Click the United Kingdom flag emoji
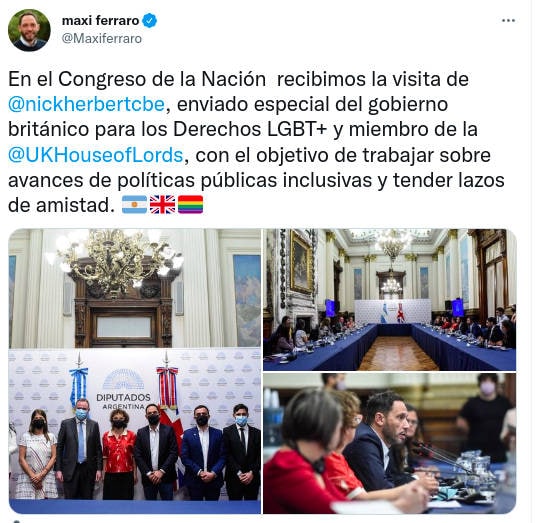Viewport: 535px width, 523px height. [x=162, y=205]
